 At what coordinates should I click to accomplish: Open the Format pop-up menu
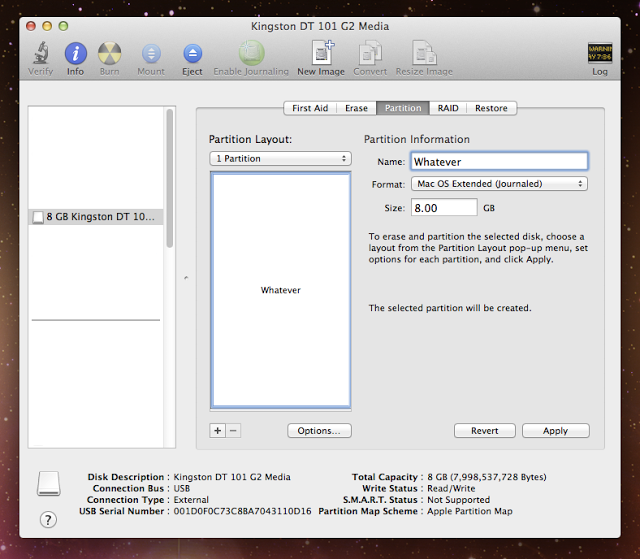tap(499, 184)
